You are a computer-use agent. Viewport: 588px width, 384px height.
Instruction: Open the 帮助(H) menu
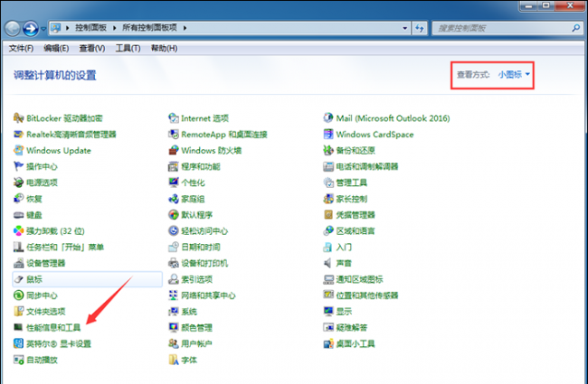165,48
